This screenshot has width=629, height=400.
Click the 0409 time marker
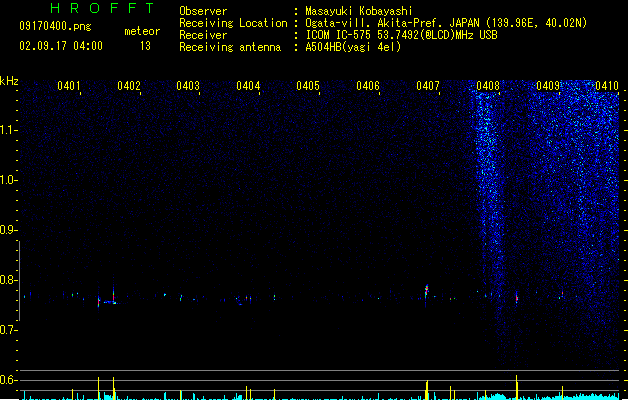[548, 86]
